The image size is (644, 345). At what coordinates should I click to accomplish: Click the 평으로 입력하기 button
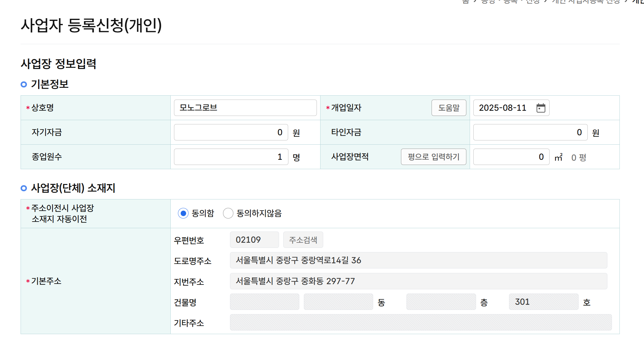click(x=433, y=157)
